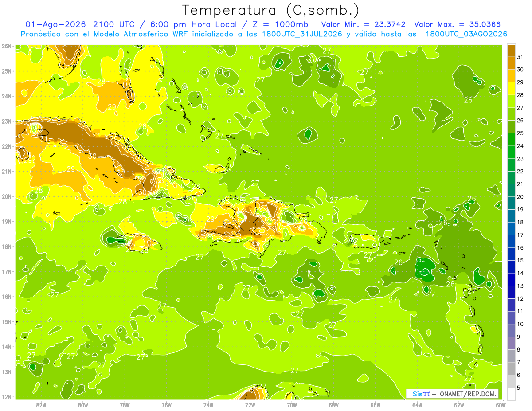Click the blue swatch between 12 and 13 on the color scale
Screen dimensions: 532x411
point(511,292)
